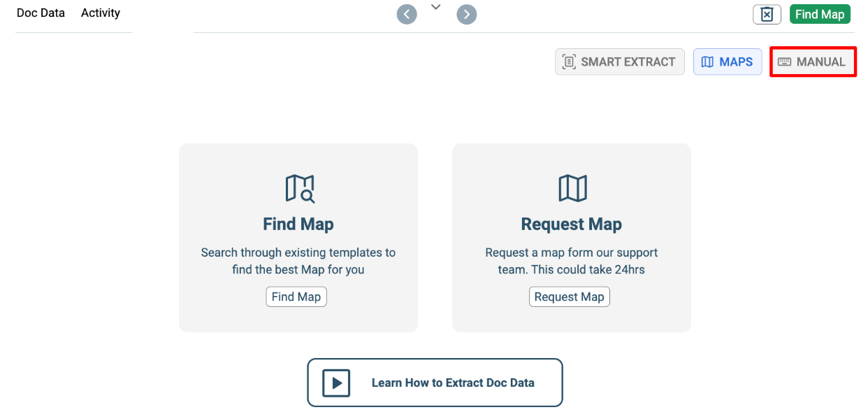The width and height of the screenshot is (868, 414).
Task: Select the Smart Extract mode
Action: coord(620,62)
